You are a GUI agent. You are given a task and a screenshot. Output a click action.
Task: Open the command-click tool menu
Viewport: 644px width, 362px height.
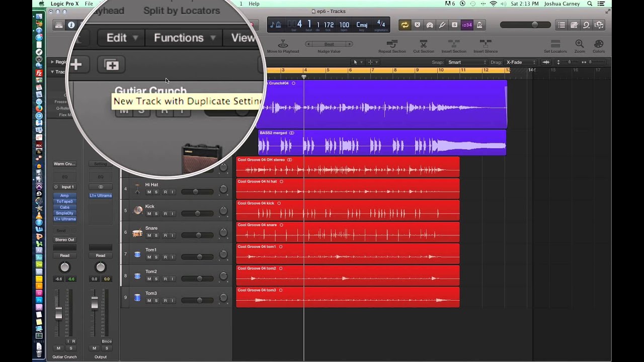pyautogui.click(x=372, y=62)
